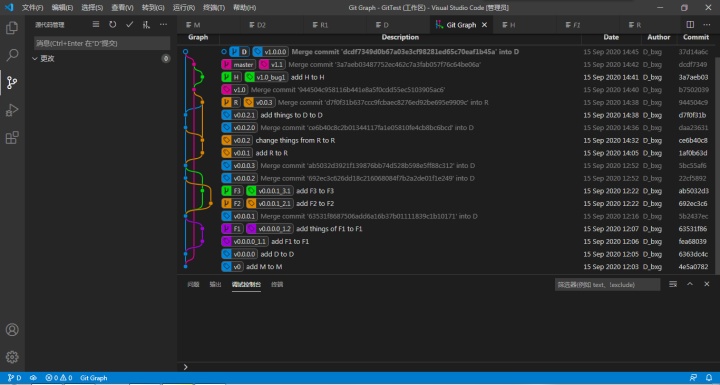Open Git Graph from source control toolbar

point(146,25)
